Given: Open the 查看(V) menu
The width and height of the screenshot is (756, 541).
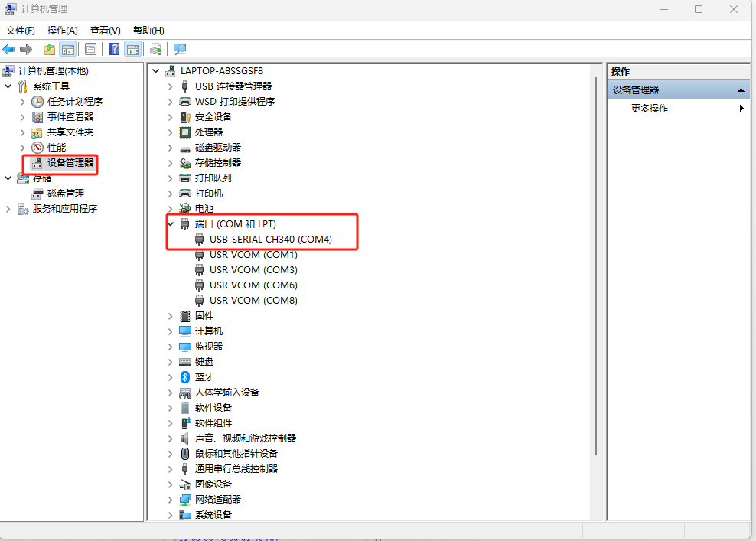Looking at the screenshot, I should click(105, 31).
